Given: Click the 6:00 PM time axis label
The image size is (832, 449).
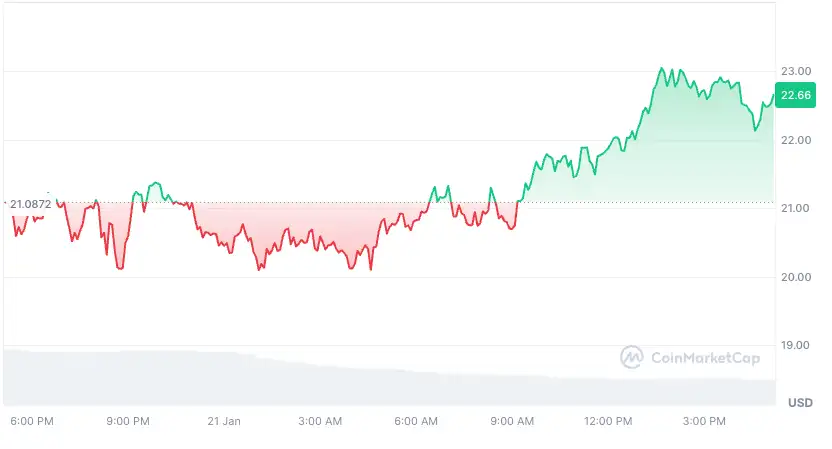Looking at the screenshot, I should coord(30,422).
